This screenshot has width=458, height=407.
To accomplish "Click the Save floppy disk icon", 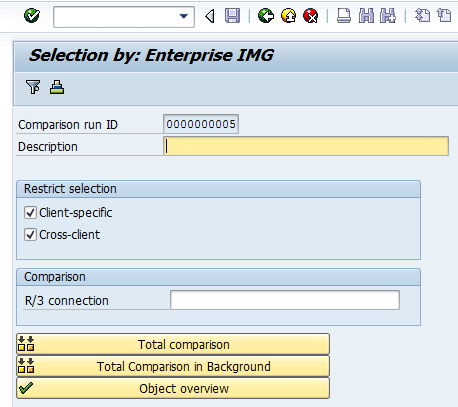I will (x=232, y=16).
